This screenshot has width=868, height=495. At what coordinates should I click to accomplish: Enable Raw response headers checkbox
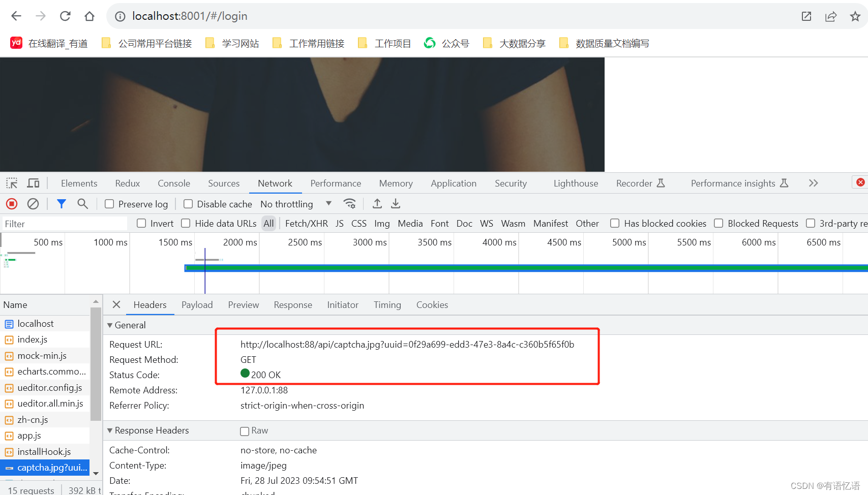tap(245, 431)
